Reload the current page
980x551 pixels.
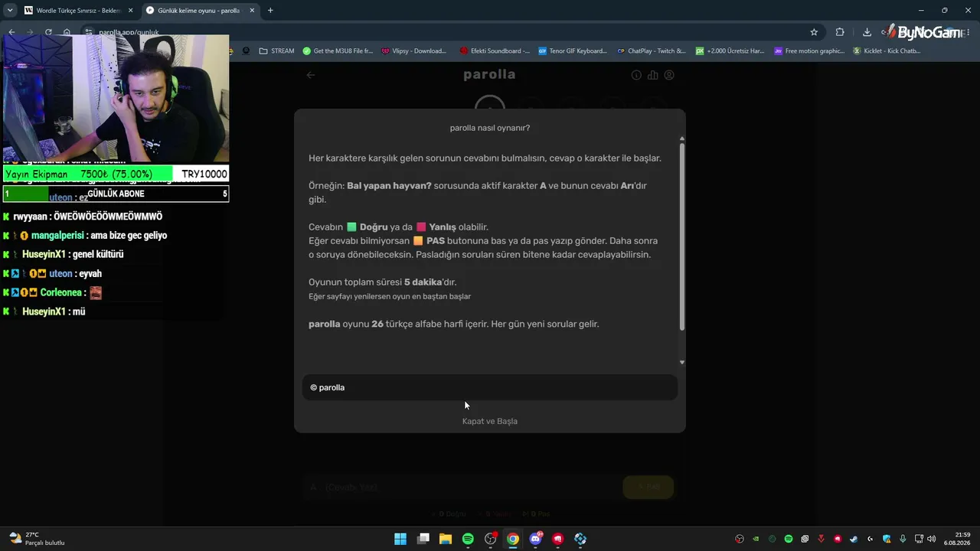click(48, 32)
